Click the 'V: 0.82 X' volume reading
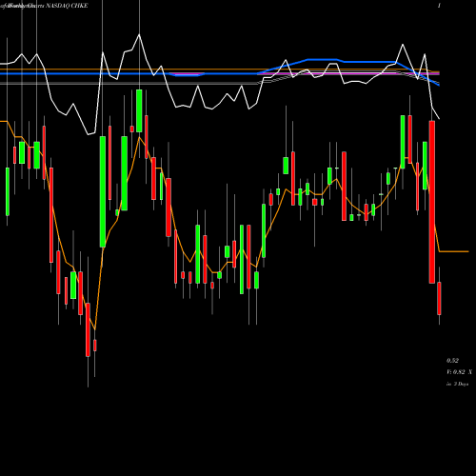Viewport: 476px width, 476px height. tap(459, 372)
